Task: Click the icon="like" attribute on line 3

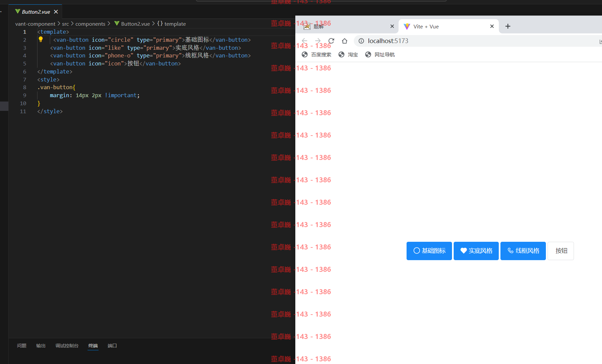Action: (x=106, y=48)
